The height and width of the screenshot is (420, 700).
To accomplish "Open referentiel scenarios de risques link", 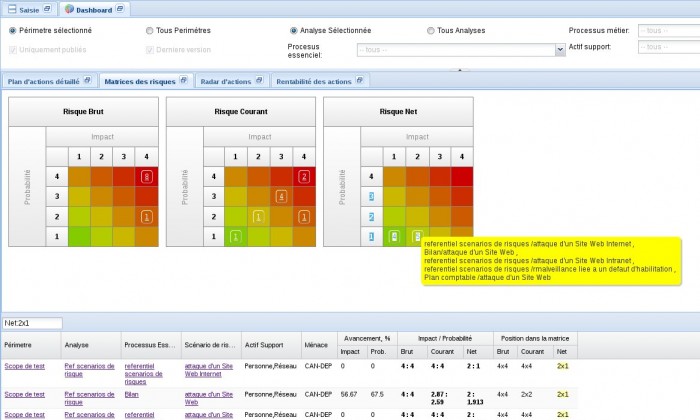I will point(143,374).
